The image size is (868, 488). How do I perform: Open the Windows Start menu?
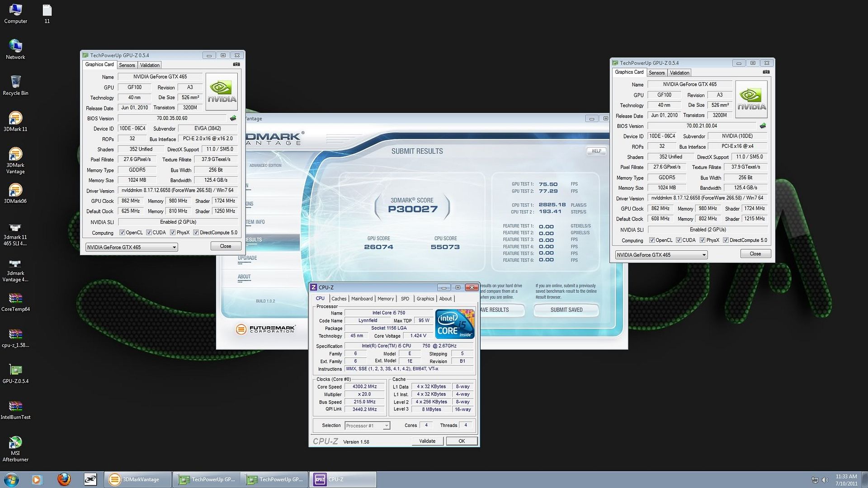11,479
